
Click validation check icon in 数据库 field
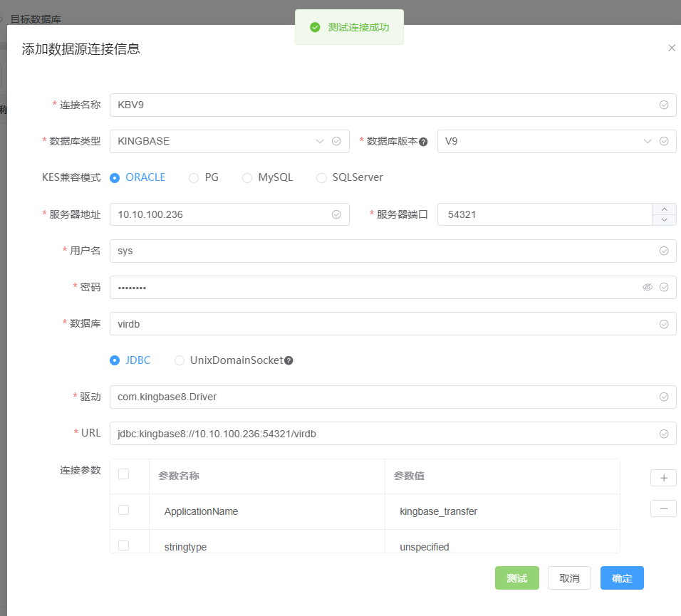[x=664, y=324]
